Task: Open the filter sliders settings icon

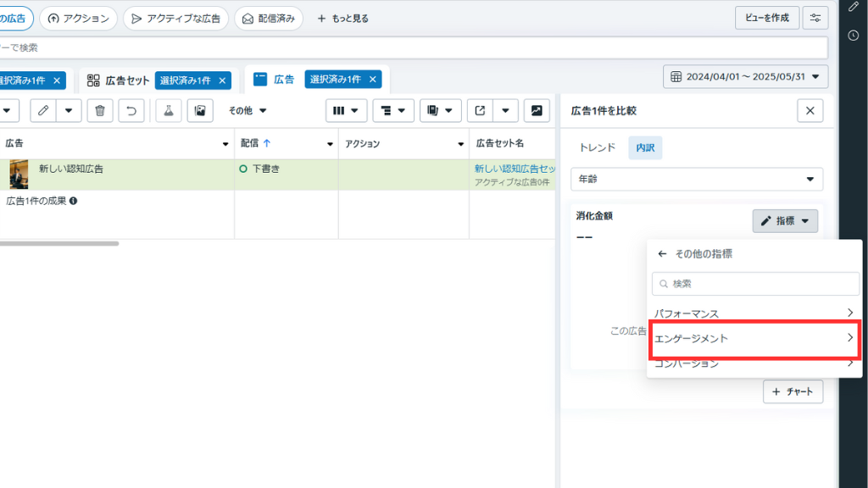Action: tap(815, 18)
